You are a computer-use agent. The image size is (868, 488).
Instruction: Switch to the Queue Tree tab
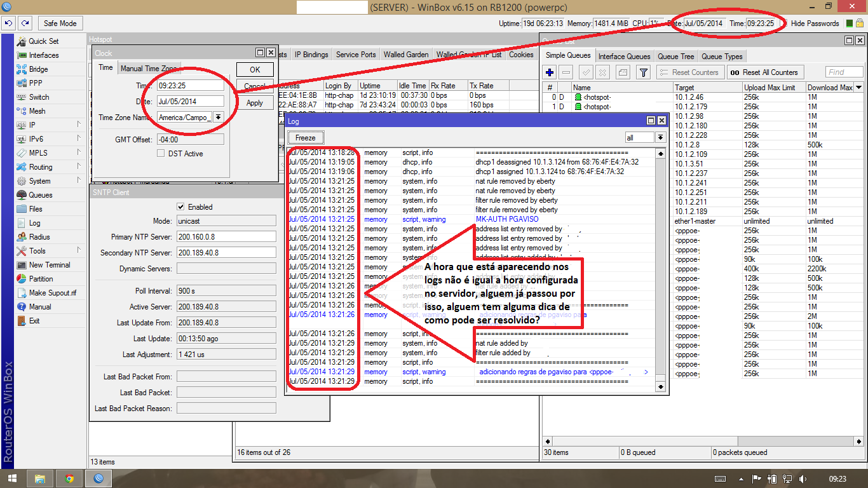click(x=676, y=57)
